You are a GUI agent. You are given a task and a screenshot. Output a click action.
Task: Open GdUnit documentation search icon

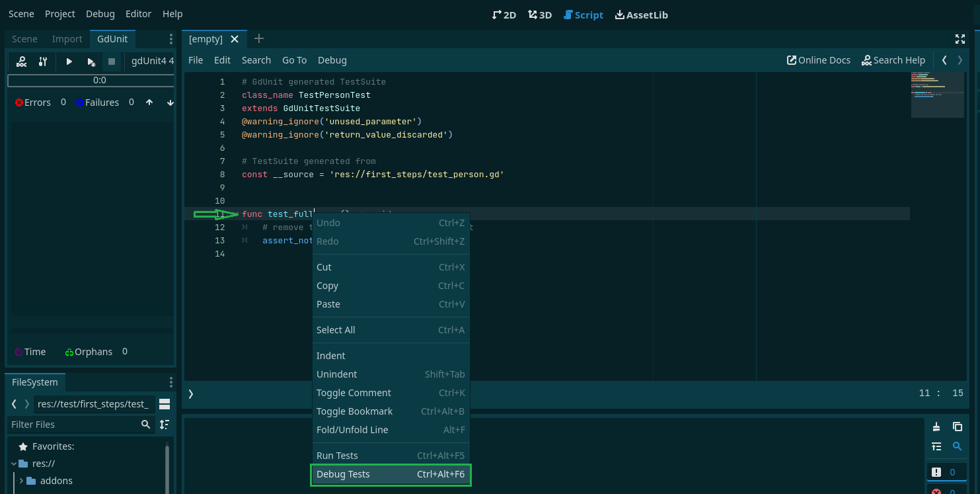pos(22,61)
